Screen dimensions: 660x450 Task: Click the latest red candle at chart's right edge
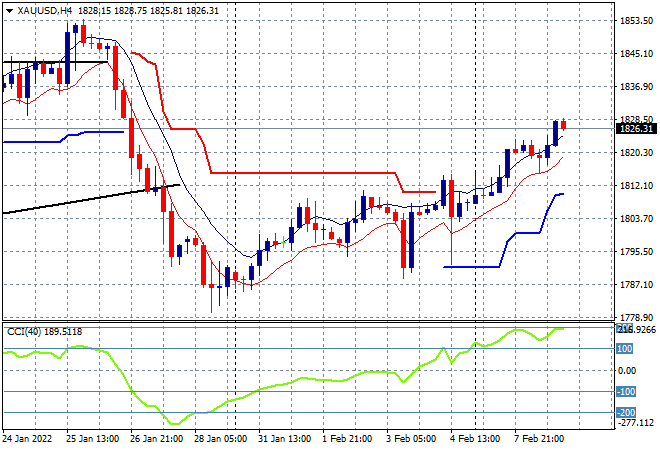[x=564, y=124]
